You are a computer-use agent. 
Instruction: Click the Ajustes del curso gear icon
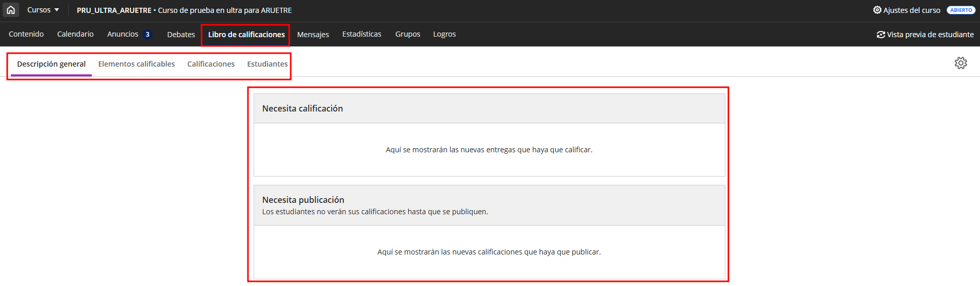pyautogui.click(x=877, y=10)
